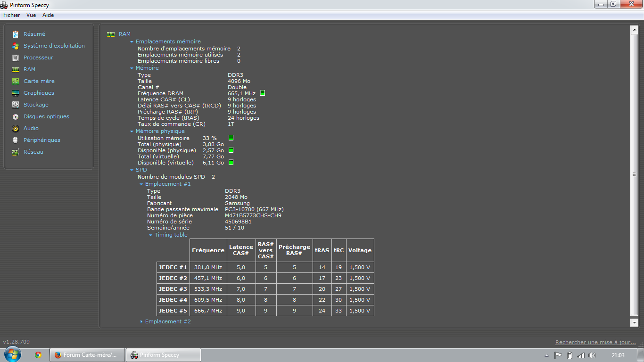The width and height of the screenshot is (644, 362).
Task: Click the Action Center flag tray icon
Action: 558,355
